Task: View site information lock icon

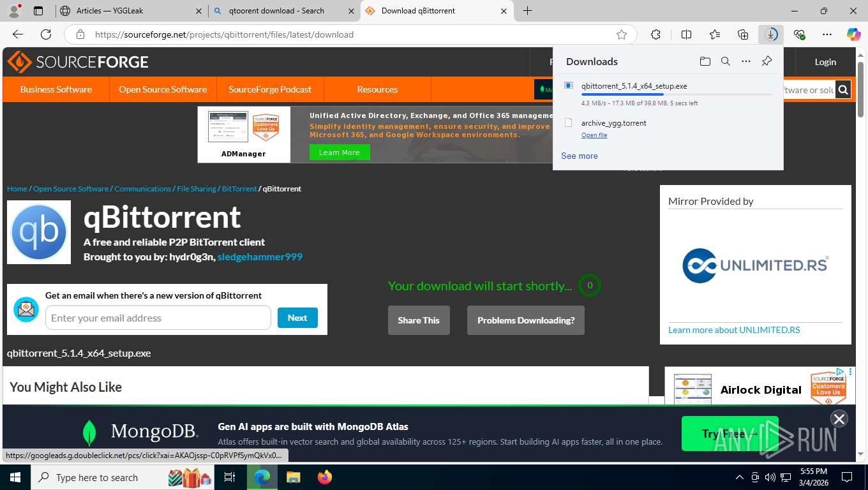Action: [80, 34]
